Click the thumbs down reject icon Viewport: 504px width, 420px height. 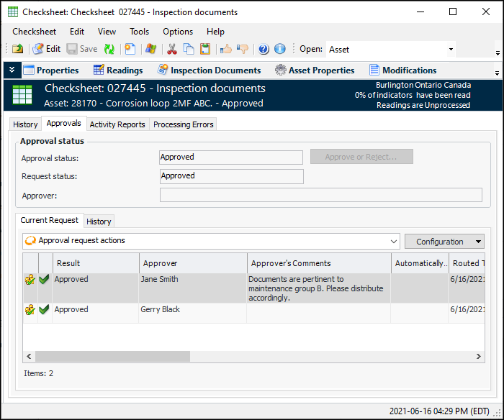(243, 49)
